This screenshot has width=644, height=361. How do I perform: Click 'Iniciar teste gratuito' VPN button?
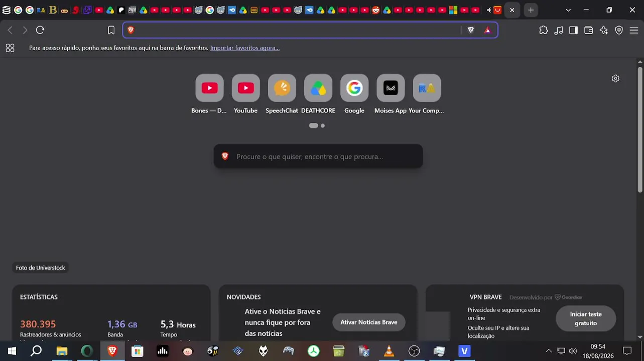click(x=586, y=318)
